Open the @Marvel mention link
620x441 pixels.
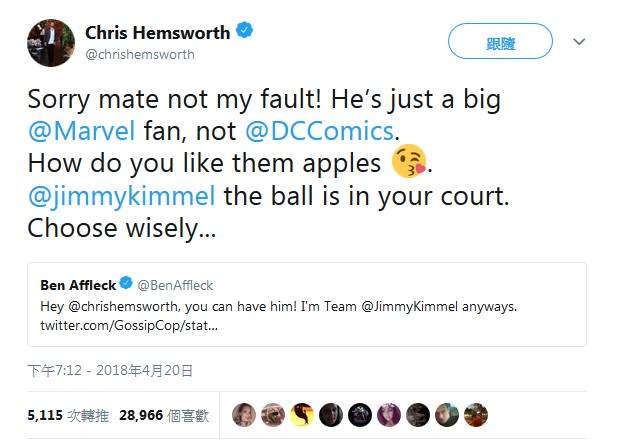82,131
